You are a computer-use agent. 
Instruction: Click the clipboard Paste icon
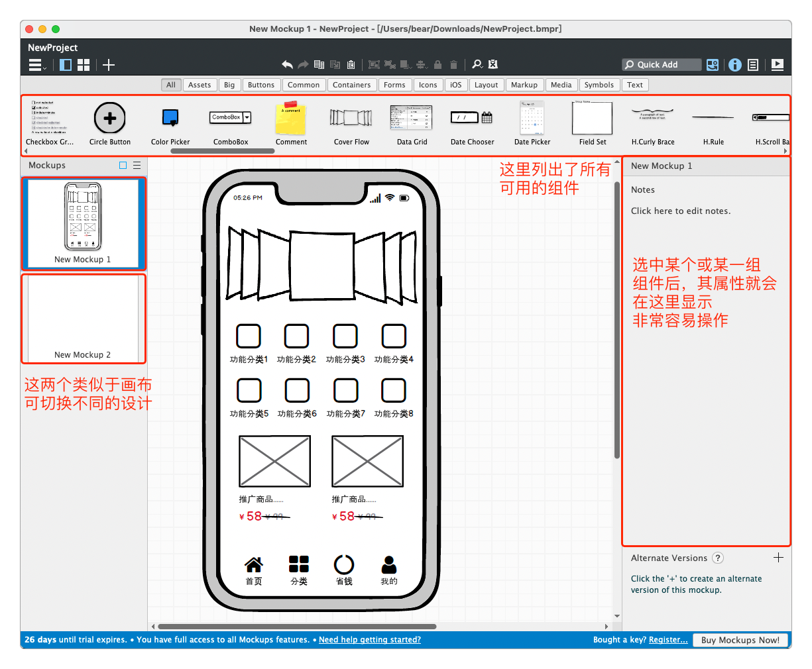[351, 64]
